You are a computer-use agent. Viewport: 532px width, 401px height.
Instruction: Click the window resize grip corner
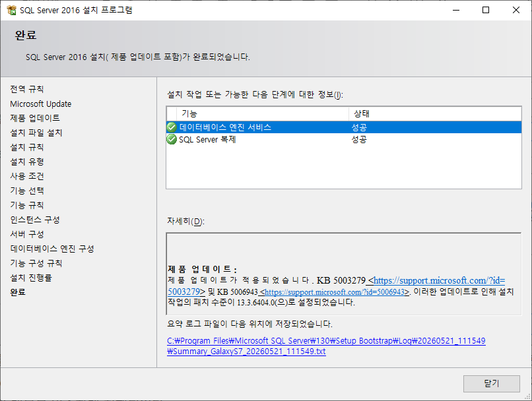[527, 397]
